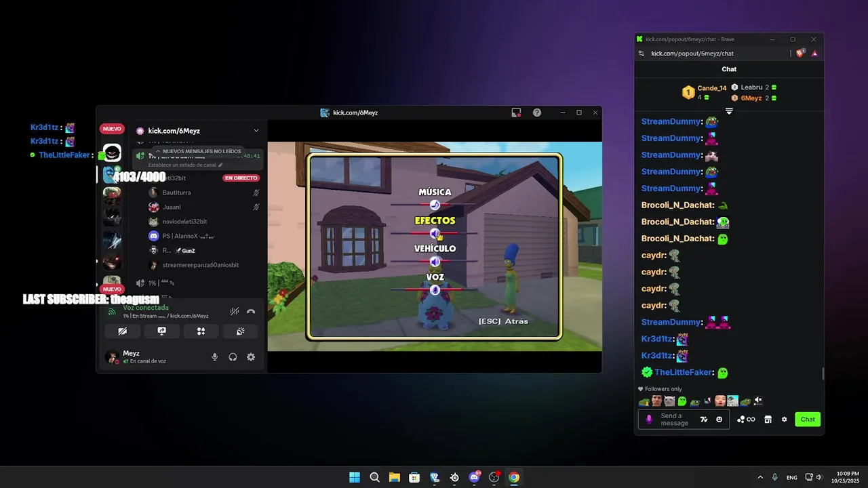Send message with green Chat button

pyautogui.click(x=808, y=420)
